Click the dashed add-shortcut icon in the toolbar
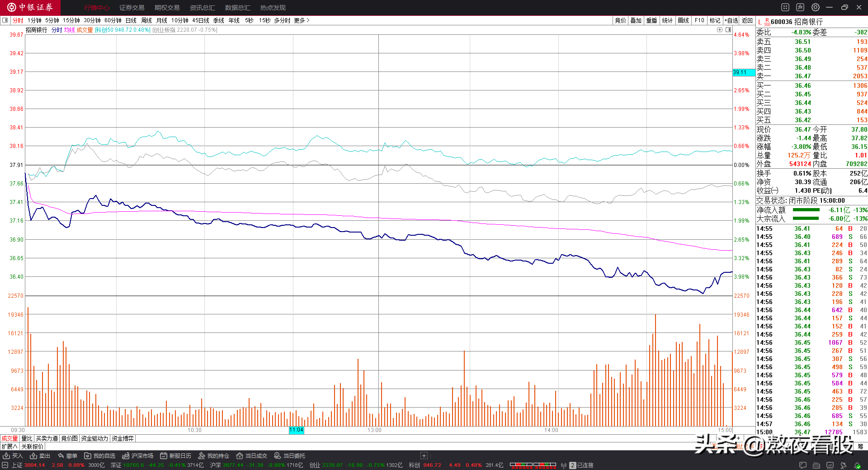 point(424,456)
